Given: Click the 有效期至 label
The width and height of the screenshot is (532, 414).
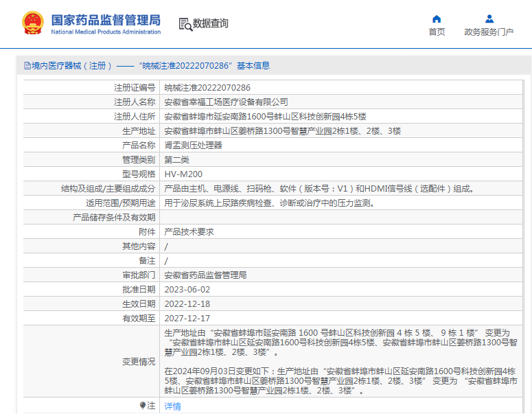Looking at the screenshot, I should [139, 319].
